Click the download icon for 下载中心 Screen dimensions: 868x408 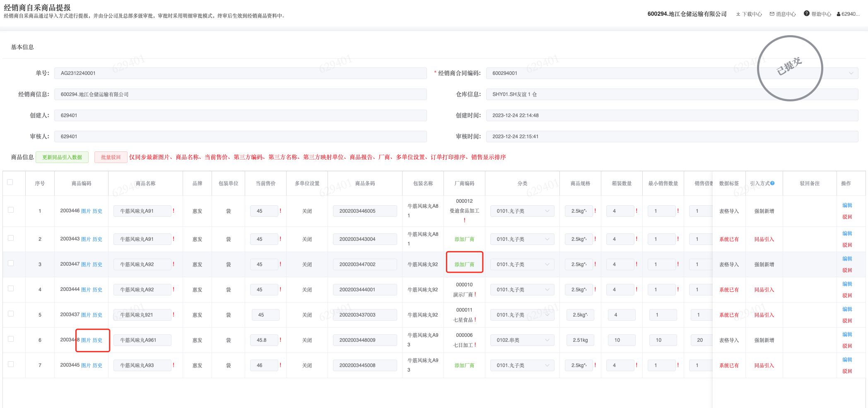(x=738, y=14)
